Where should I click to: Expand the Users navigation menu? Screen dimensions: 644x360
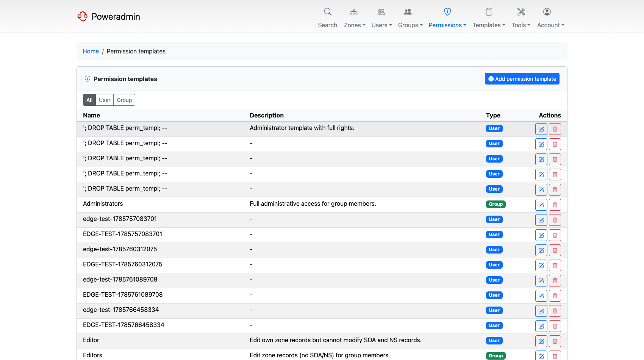click(x=381, y=18)
